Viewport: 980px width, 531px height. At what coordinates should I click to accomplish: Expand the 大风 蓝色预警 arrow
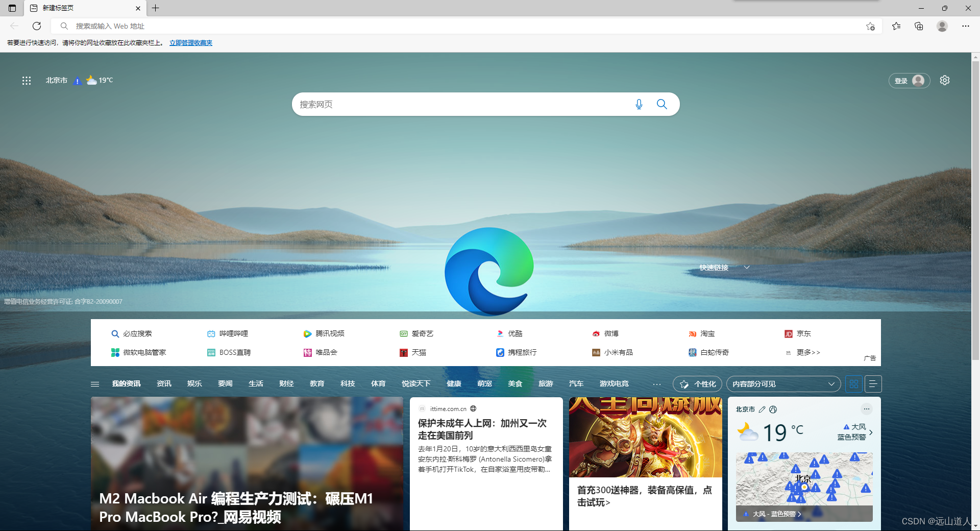871,432
